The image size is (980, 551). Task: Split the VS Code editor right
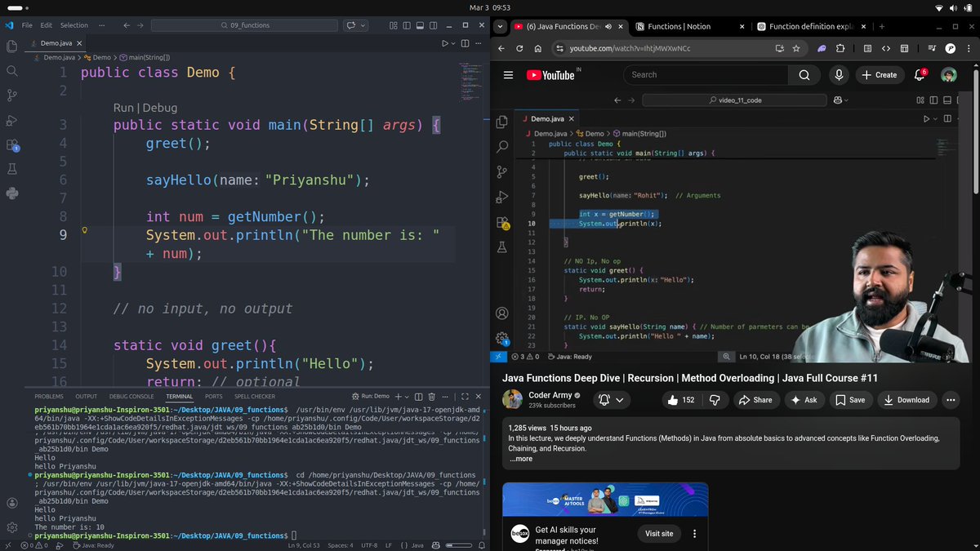(465, 42)
